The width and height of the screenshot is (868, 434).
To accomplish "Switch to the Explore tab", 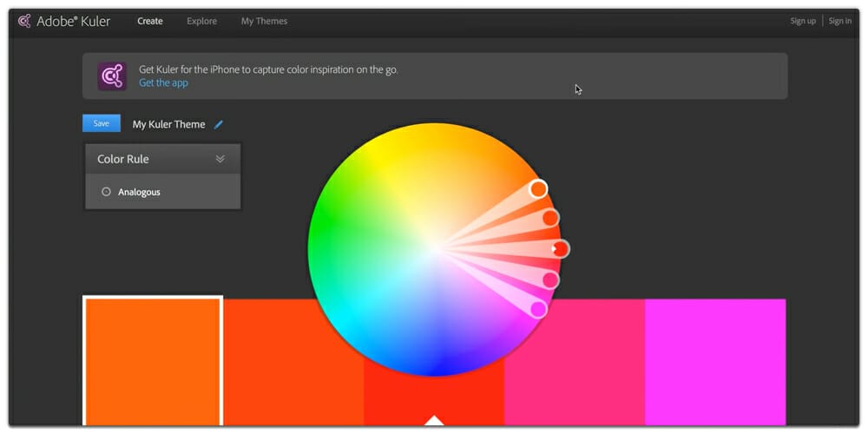I will point(202,21).
